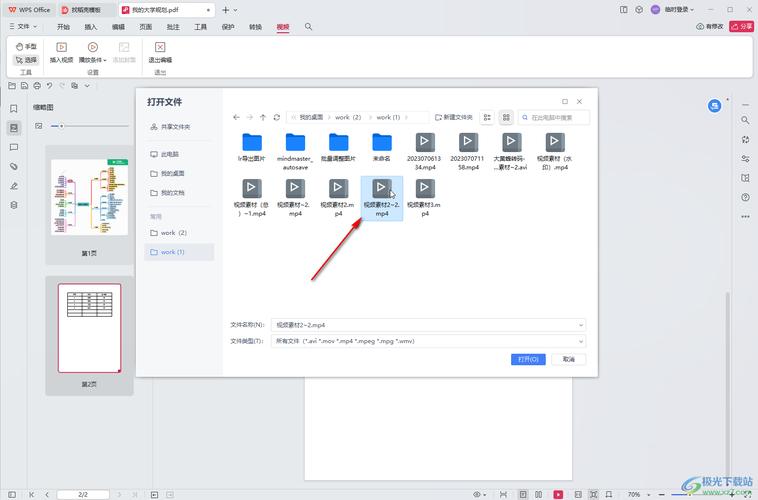Expand the quick access bar customization chevron
Screen dimensions: 758x500
pos(87,86)
